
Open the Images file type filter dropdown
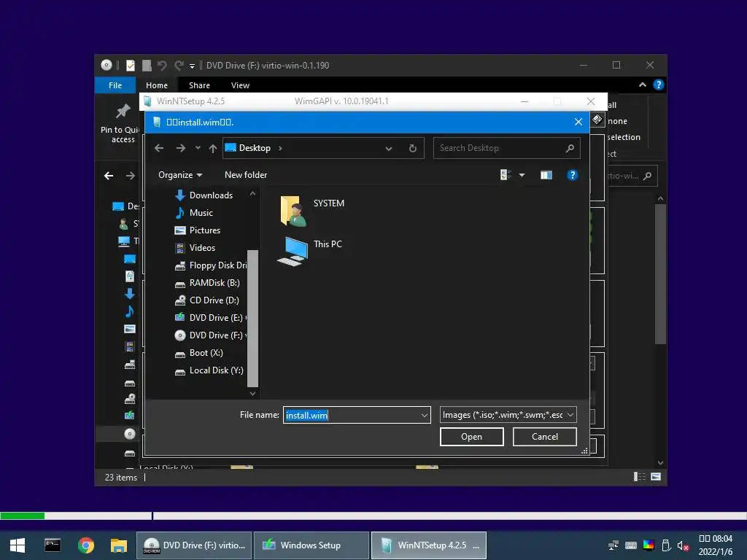pos(508,415)
